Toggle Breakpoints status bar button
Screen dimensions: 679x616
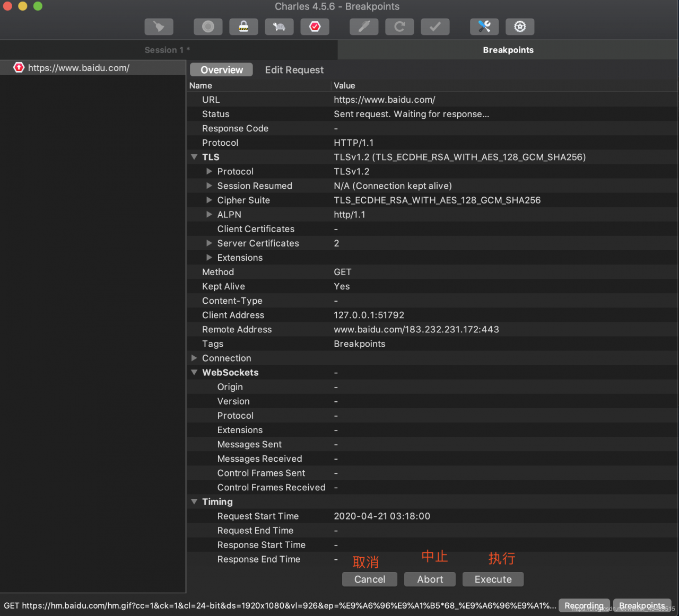click(642, 605)
